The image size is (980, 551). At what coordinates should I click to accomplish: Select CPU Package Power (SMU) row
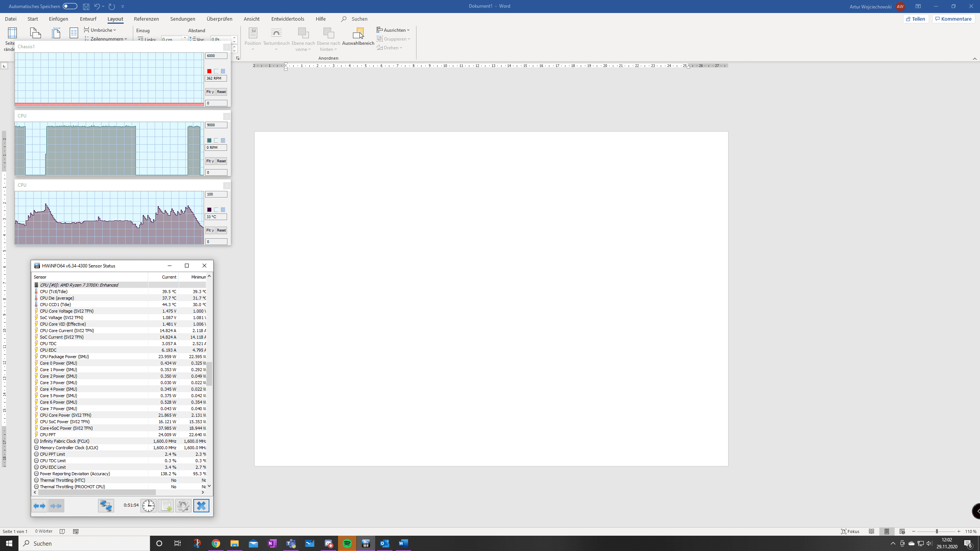click(x=119, y=357)
